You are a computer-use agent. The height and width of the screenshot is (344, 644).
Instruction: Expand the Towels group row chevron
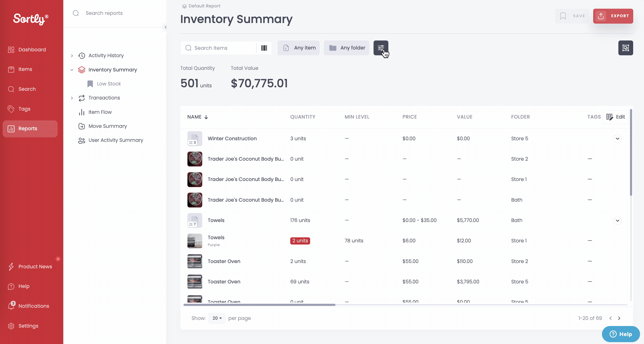(x=617, y=220)
